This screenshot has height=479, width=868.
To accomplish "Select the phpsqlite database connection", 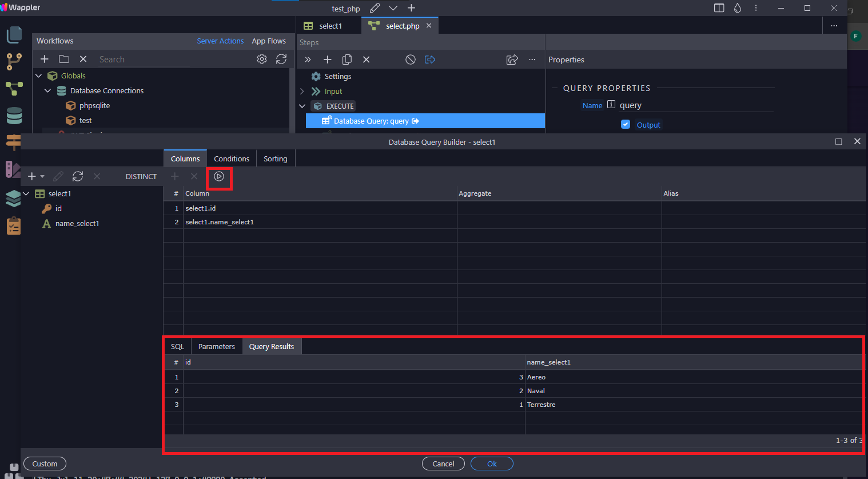I will (x=94, y=105).
